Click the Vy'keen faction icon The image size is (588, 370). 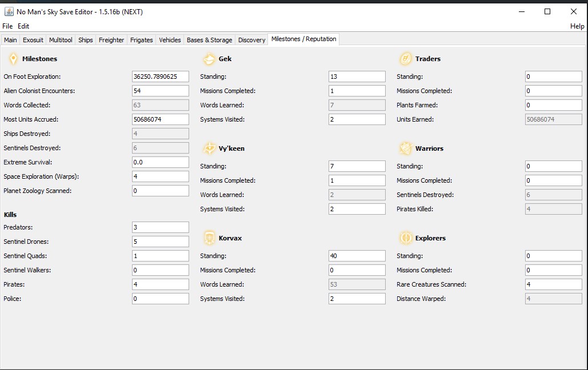pos(209,148)
